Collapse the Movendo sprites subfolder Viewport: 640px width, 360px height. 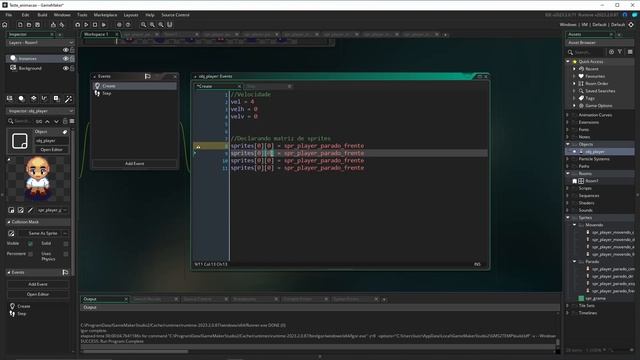[x=574, y=225]
